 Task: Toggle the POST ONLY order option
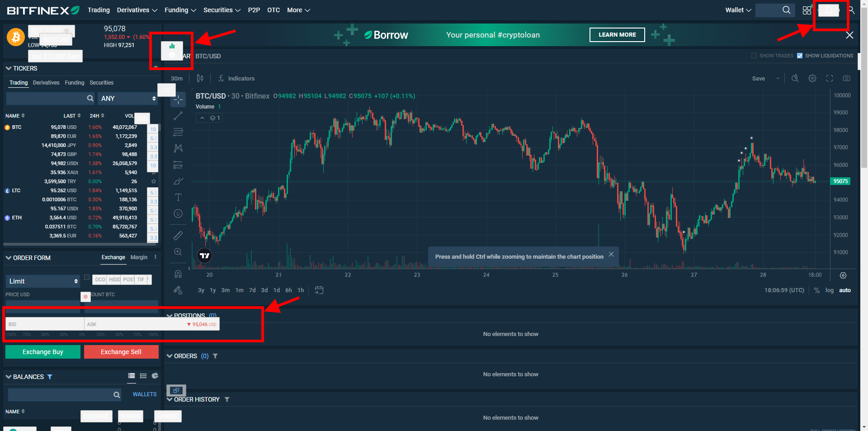coord(128,280)
